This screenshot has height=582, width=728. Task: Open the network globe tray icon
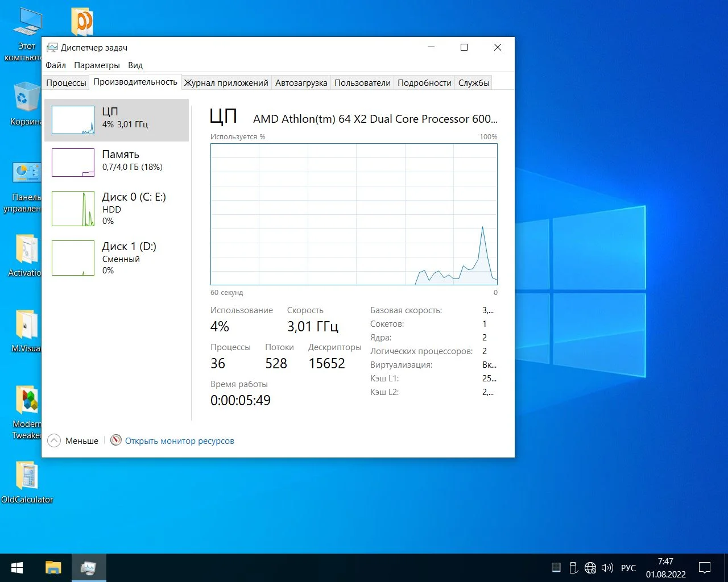click(590, 568)
